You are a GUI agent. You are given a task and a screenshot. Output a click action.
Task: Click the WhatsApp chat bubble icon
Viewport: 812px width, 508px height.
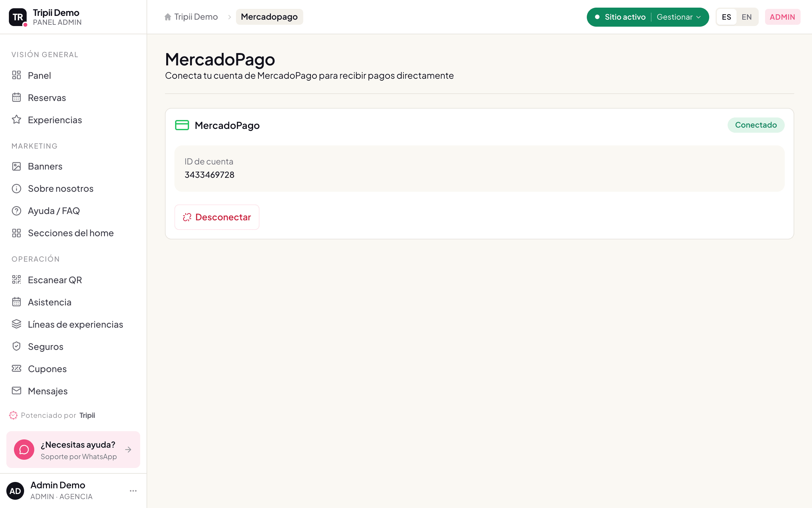pyautogui.click(x=24, y=450)
